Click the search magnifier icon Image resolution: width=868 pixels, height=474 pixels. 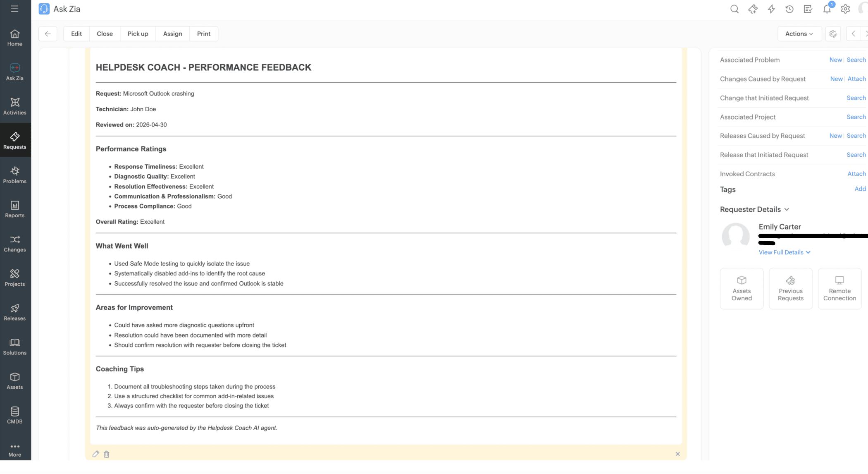pyautogui.click(x=734, y=9)
